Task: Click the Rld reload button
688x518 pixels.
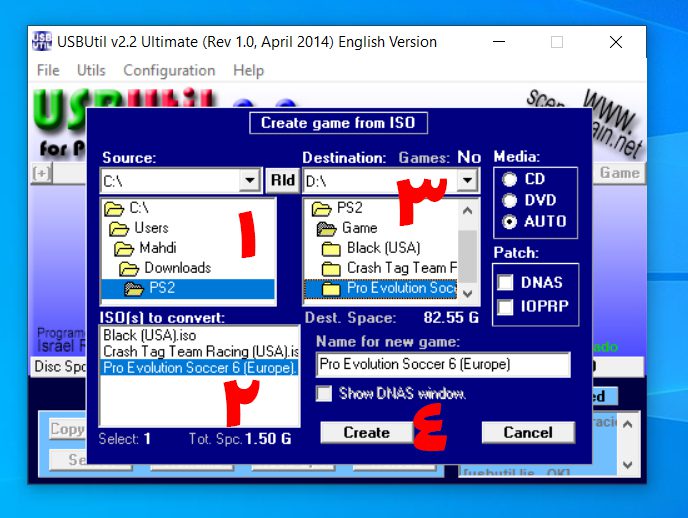Action: point(283,180)
